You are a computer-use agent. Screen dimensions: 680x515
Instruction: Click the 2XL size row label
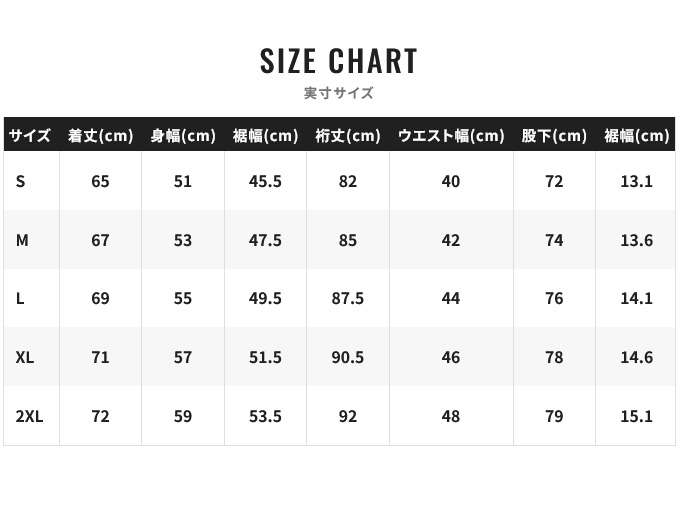(29, 416)
